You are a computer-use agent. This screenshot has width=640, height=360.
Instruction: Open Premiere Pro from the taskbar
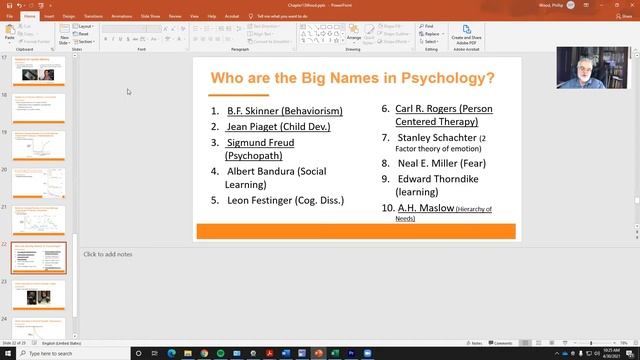(351, 353)
